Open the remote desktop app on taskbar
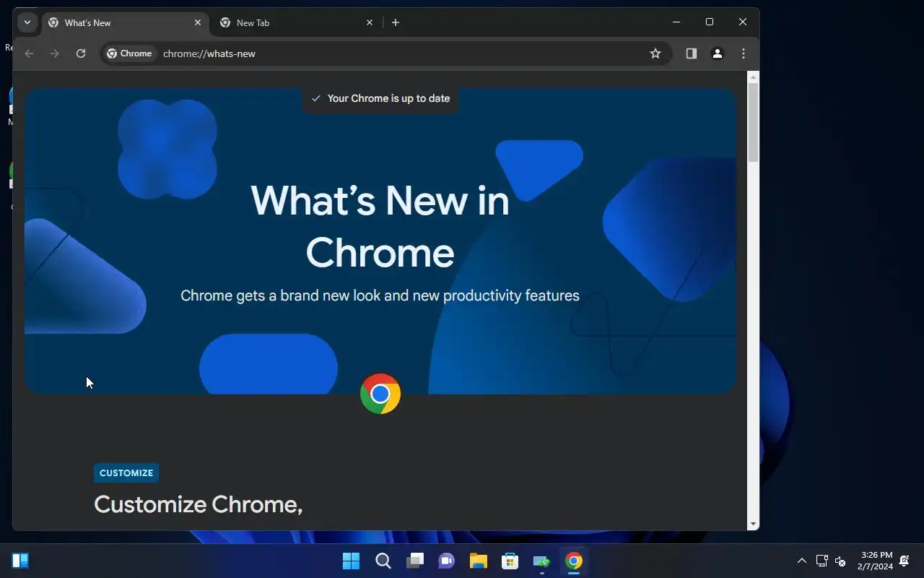The height and width of the screenshot is (578, 924). click(x=542, y=561)
